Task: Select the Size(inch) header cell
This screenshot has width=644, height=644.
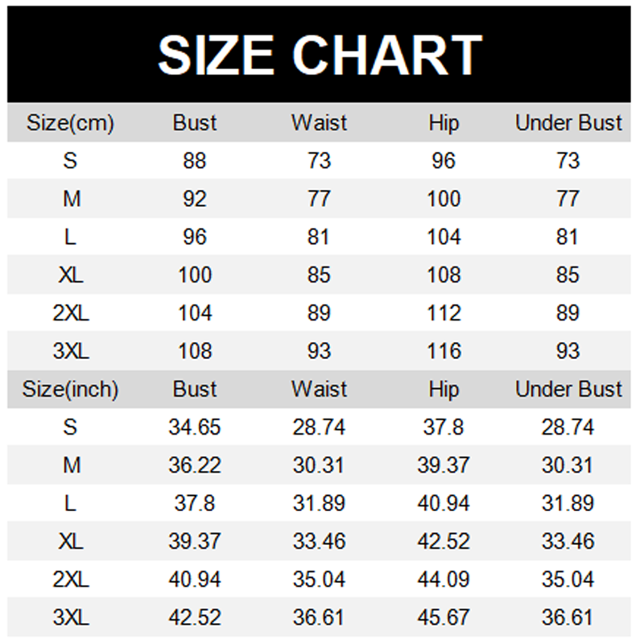Action: (x=71, y=390)
